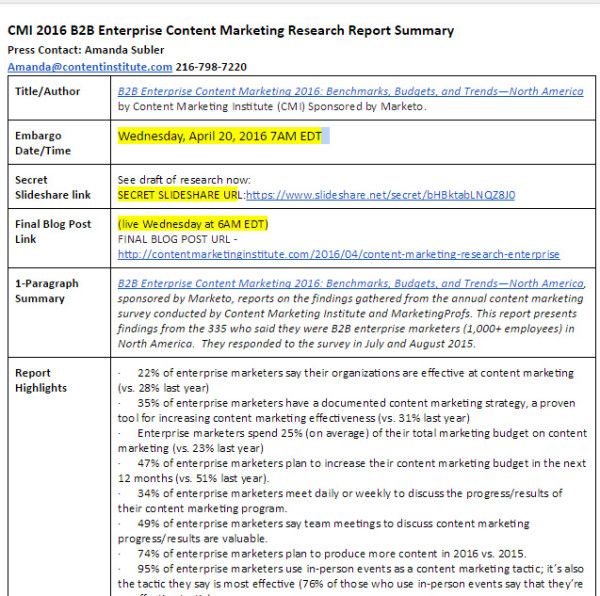Click the highlight '49% of enterprise marketers say team meetings'

point(259,524)
